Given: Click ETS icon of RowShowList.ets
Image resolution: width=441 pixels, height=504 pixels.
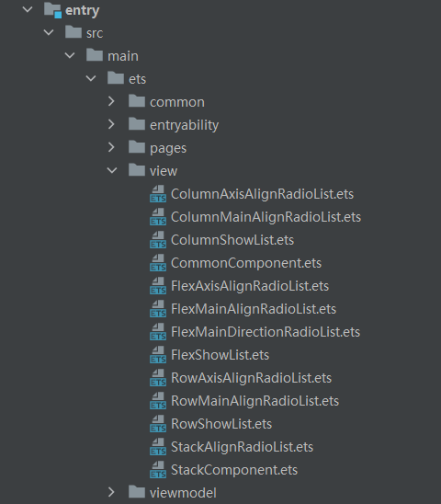Looking at the screenshot, I should (158, 424).
